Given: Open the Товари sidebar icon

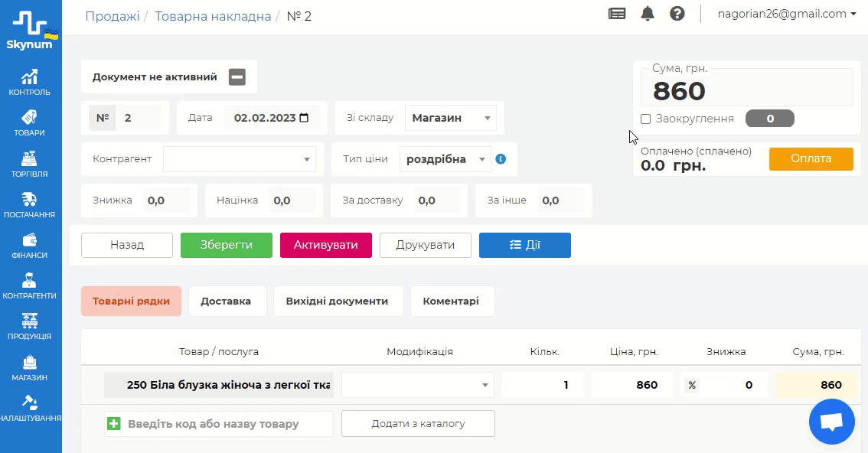Looking at the screenshot, I should point(30,123).
